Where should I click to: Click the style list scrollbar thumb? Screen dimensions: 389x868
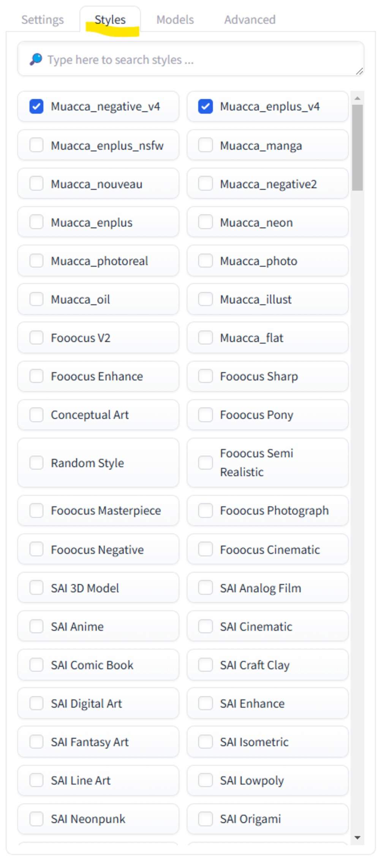357,147
